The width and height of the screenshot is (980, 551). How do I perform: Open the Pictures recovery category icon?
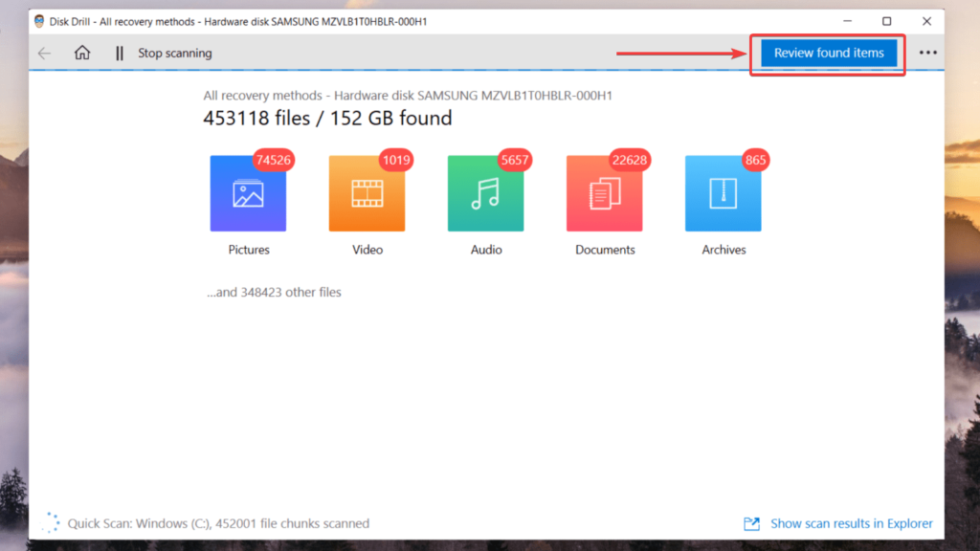click(248, 192)
